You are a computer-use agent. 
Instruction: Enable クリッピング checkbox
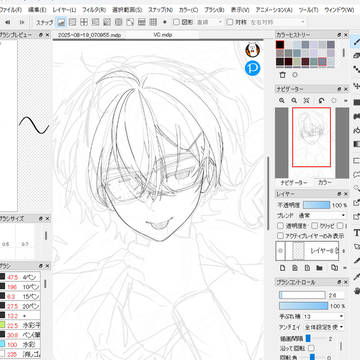(314, 226)
